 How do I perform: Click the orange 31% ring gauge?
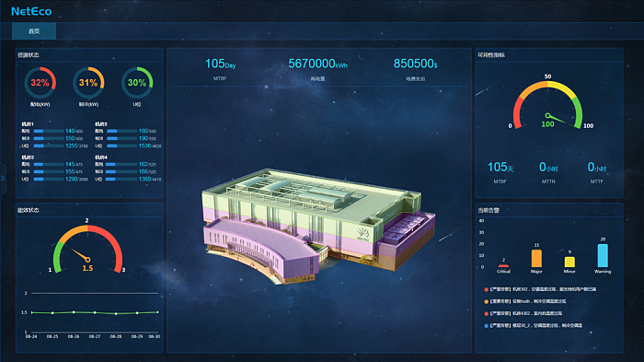tap(88, 83)
